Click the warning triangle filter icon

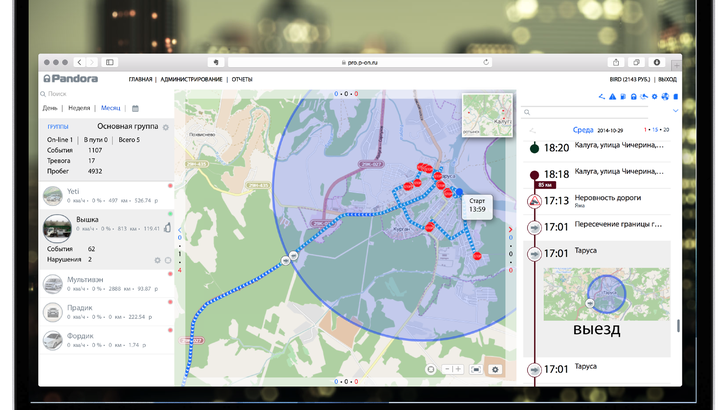point(612,97)
